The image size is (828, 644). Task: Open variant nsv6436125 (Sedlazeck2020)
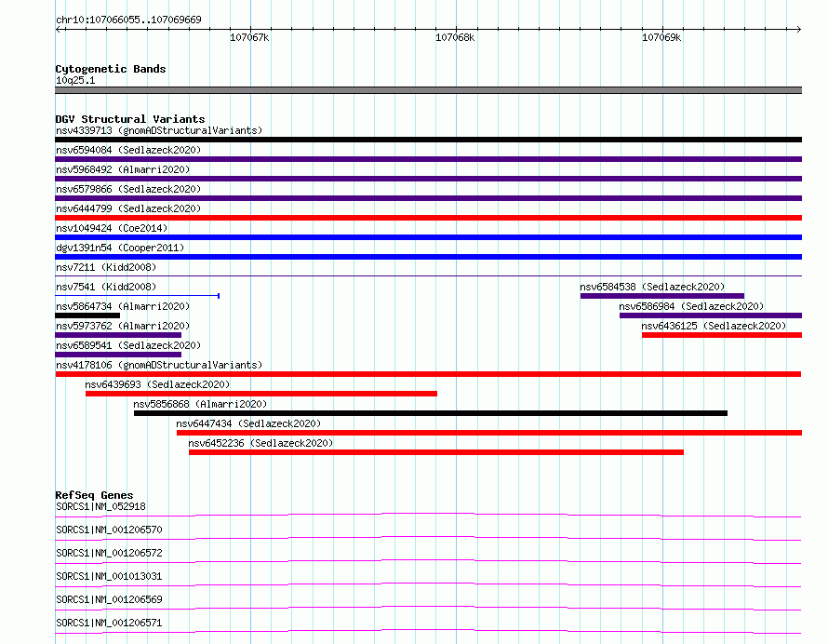click(x=714, y=326)
